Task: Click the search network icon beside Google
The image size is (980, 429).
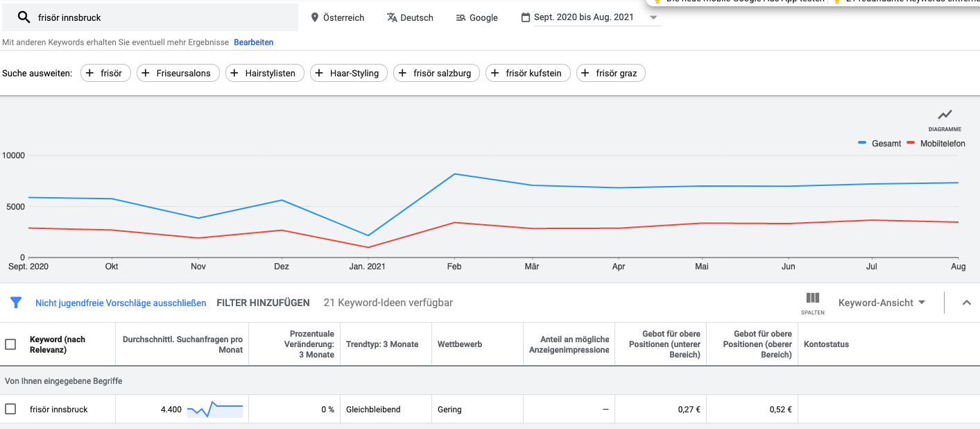Action: (x=461, y=17)
